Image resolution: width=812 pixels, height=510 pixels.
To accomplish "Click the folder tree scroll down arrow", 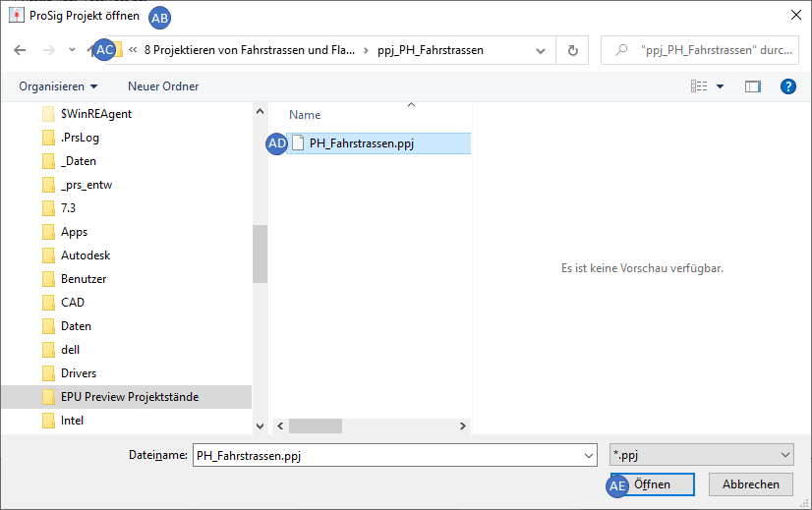I will [x=260, y=426].
